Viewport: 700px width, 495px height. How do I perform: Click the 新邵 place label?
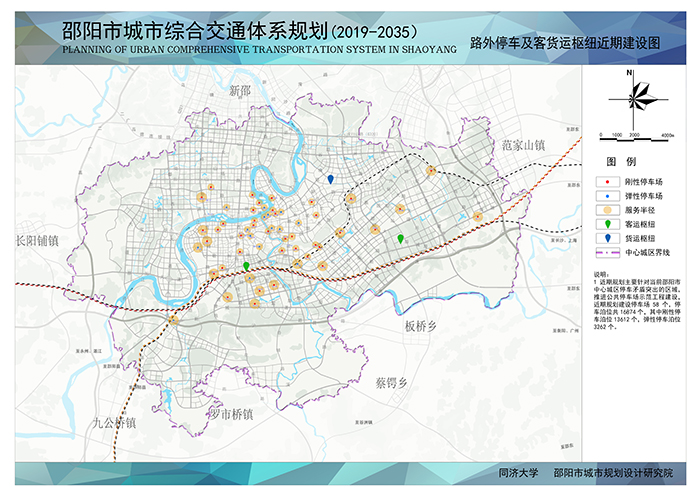click(240, 91)
